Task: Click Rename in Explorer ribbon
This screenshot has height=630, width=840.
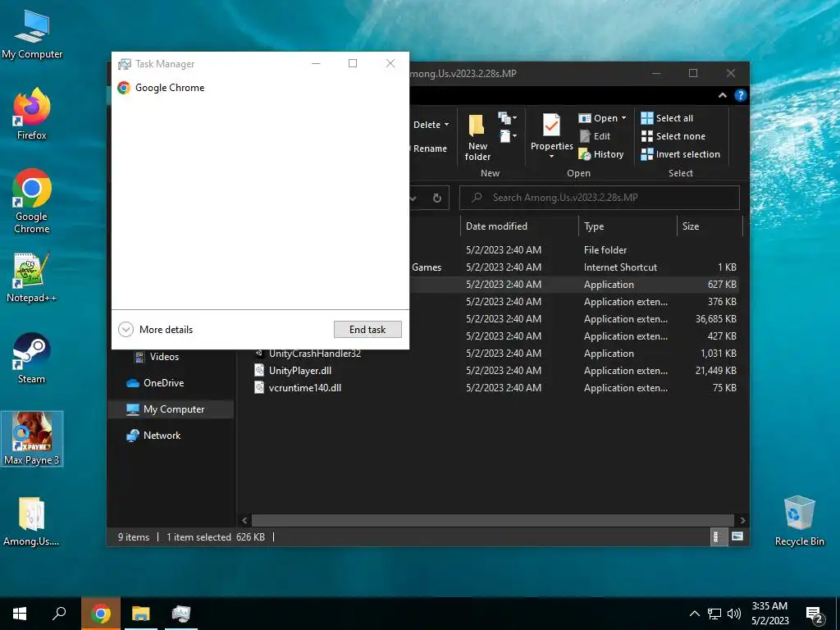Action: (x=430, y=148)
